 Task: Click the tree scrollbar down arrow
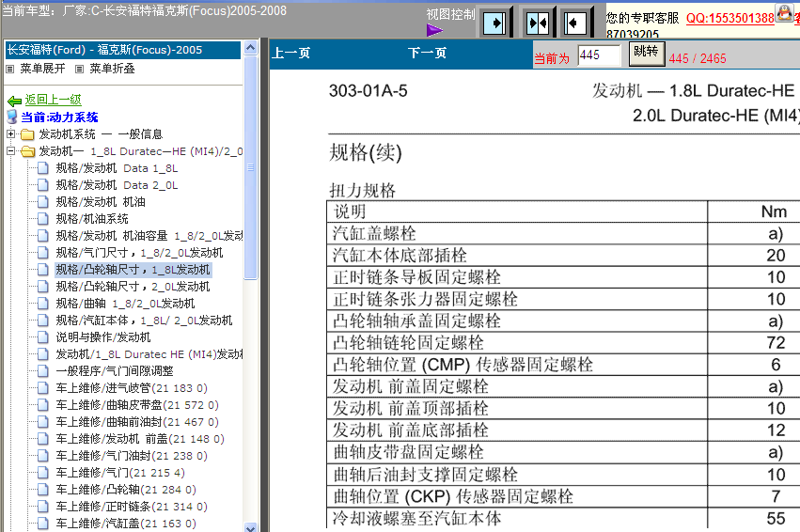pos(250,527)
